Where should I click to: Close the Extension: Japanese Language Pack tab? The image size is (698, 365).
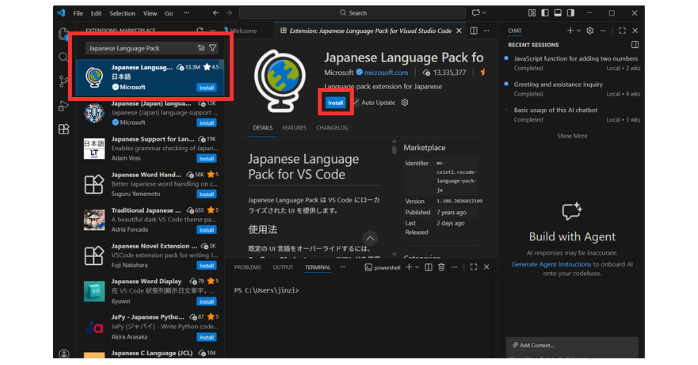459,31
